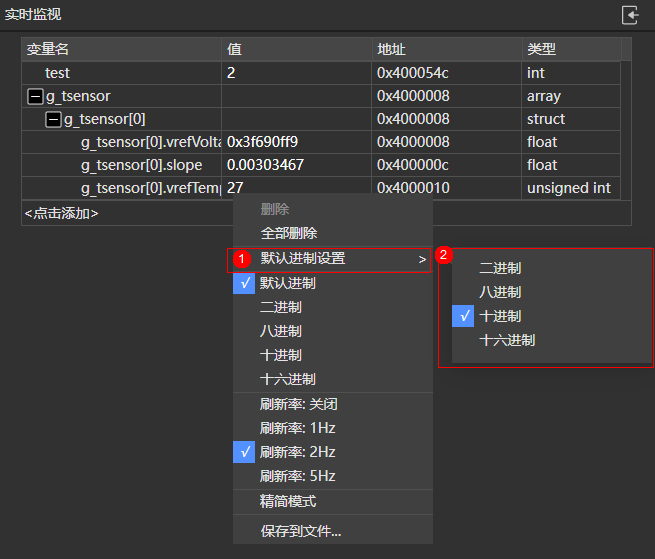
Task: Click the 变量名 column header
Action: tap(48, 49)
